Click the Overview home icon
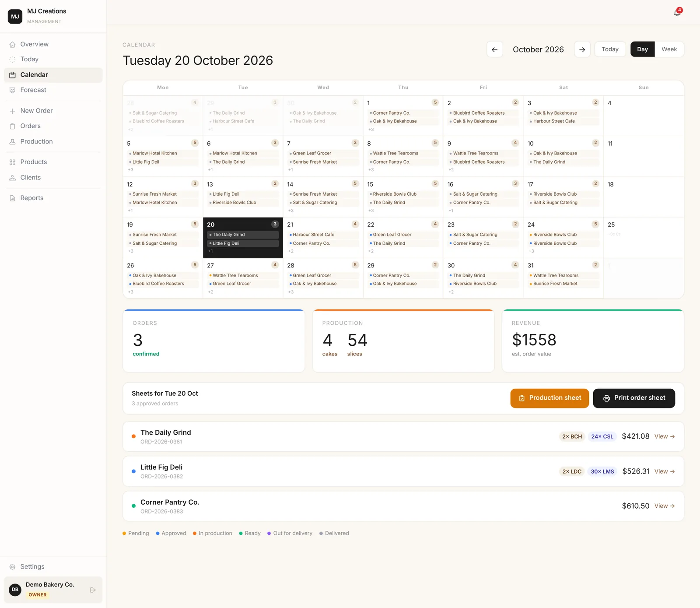Viewport: 700px width, 608px height. (x=12, y=44)
